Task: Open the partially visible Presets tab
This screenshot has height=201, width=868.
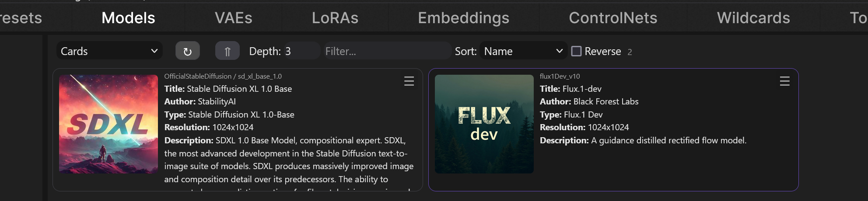Action: pyautogui.click(x=21, y=18)
